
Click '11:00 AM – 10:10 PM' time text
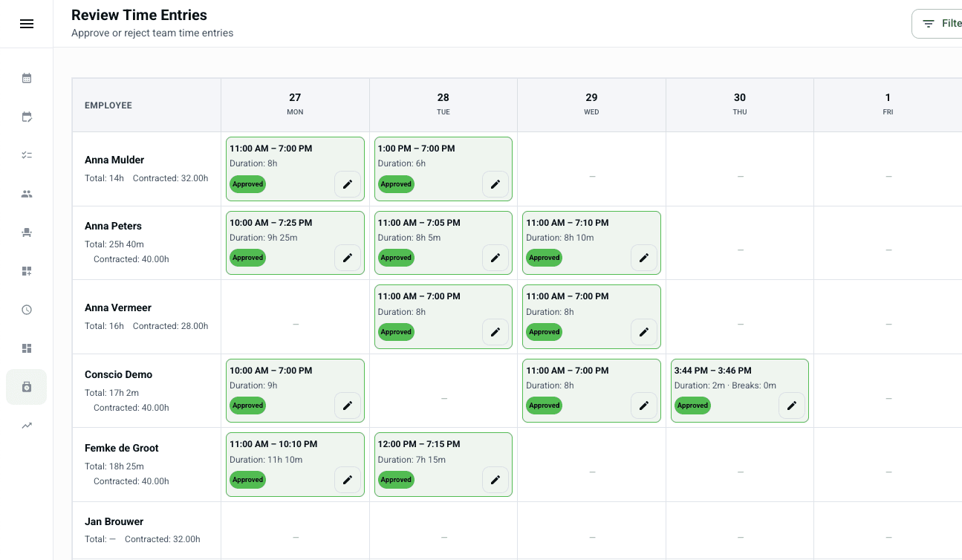click(x=273, y=444)
